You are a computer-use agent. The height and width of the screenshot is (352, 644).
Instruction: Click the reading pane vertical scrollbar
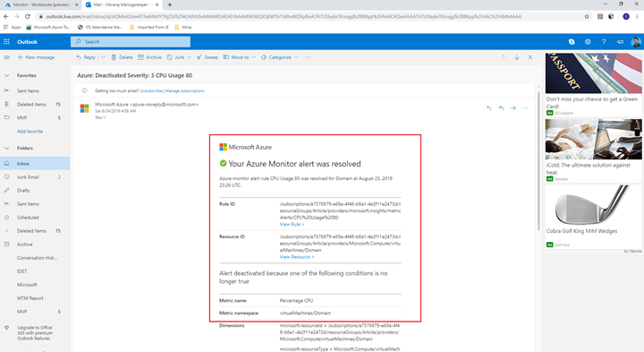click(538, 160)
